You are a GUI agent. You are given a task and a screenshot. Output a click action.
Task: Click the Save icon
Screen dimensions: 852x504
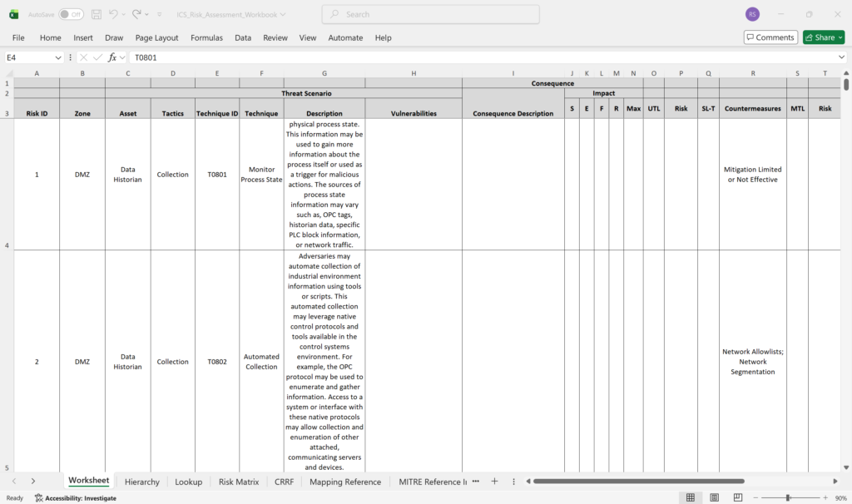pyautogui.click(x=97, y=15)
